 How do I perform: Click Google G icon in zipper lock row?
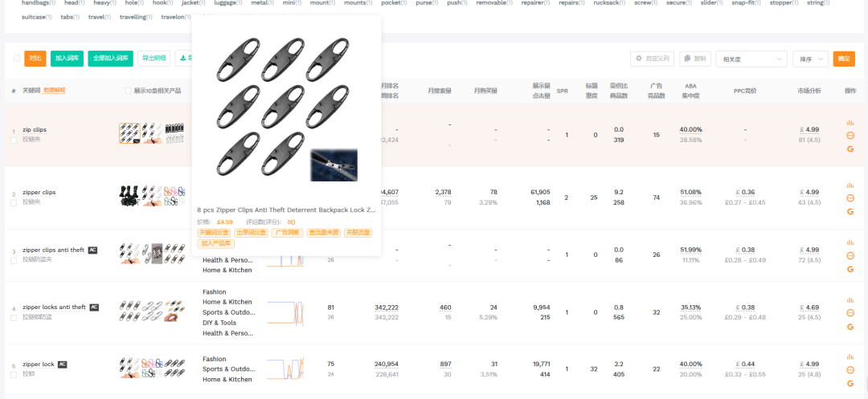coord(850,383)
